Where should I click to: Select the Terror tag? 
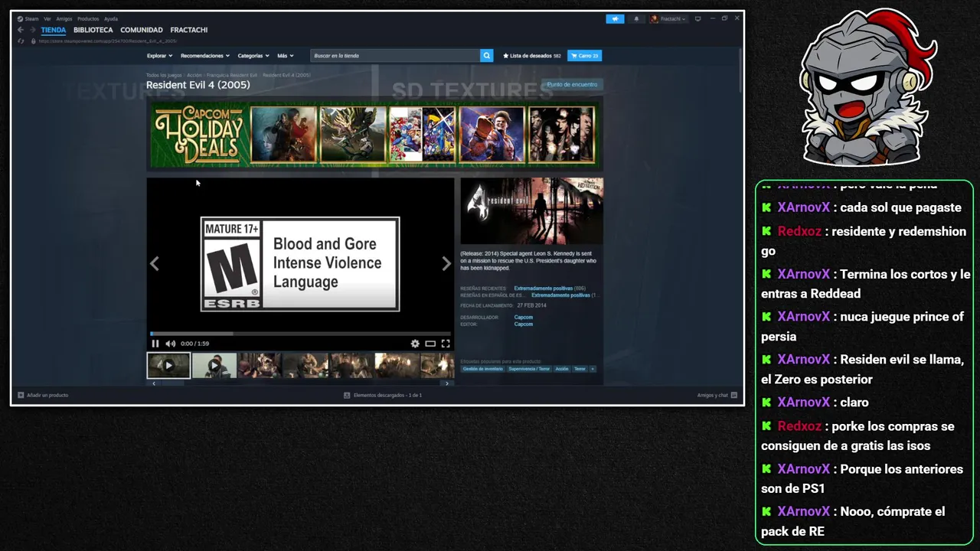[580, 369]
